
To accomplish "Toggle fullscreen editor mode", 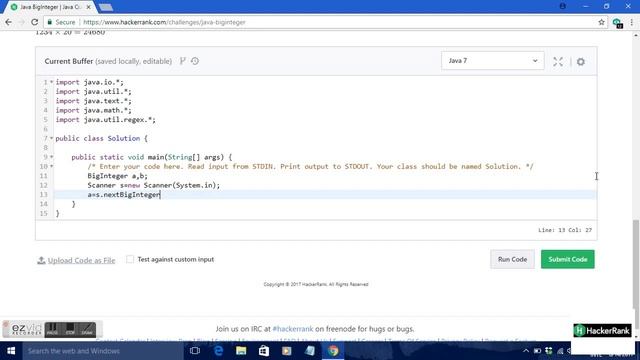I will [558, 62].
